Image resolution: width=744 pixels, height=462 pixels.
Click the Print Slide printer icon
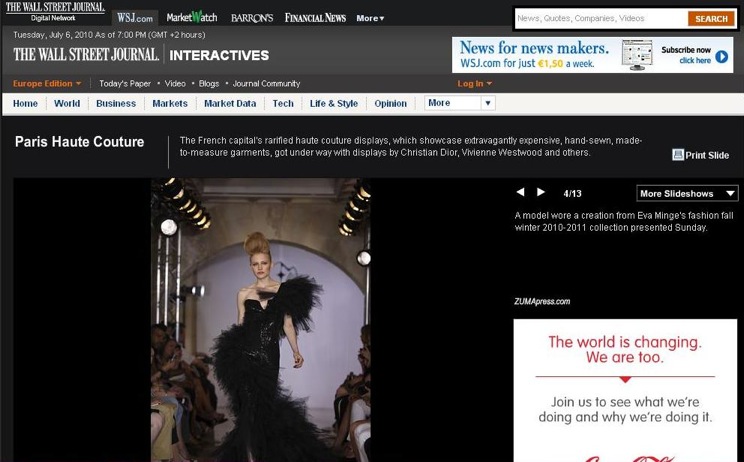[x=677, y=155]
